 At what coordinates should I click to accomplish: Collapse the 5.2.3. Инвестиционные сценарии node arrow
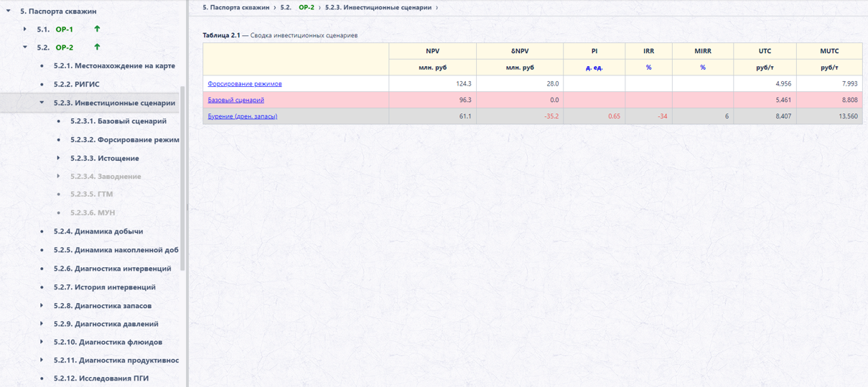pyautogui.click(x=42, y=103)
